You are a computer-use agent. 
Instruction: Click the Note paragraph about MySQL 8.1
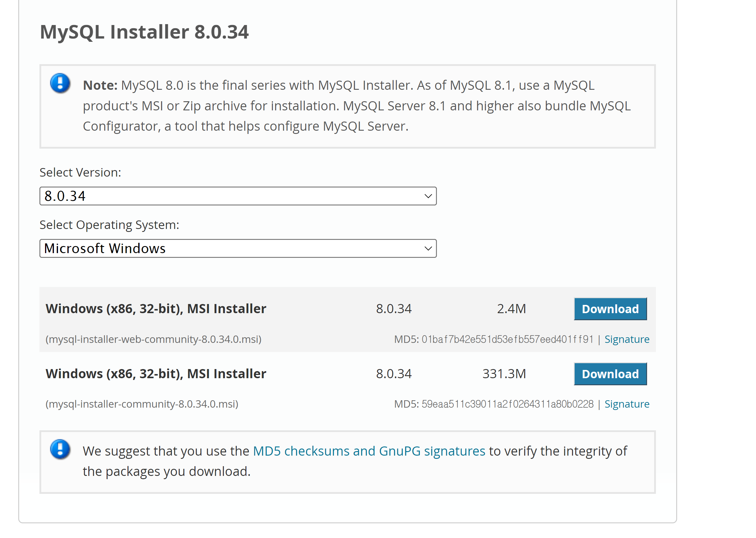tap(356, 106)
